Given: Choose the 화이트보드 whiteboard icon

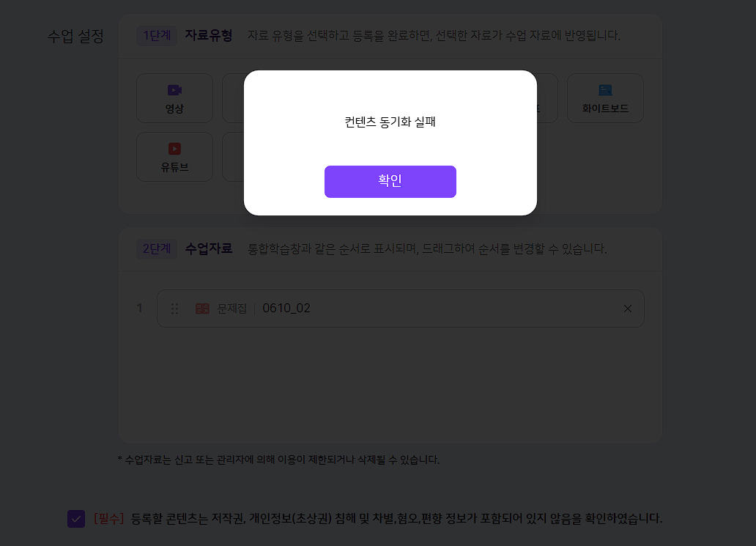Looking at the screenshot, I should 605,90.
